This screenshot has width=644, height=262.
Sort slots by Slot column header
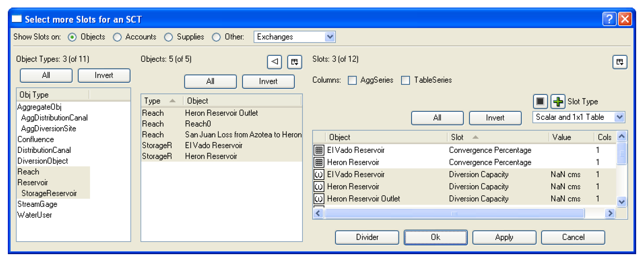click(498, 137)
